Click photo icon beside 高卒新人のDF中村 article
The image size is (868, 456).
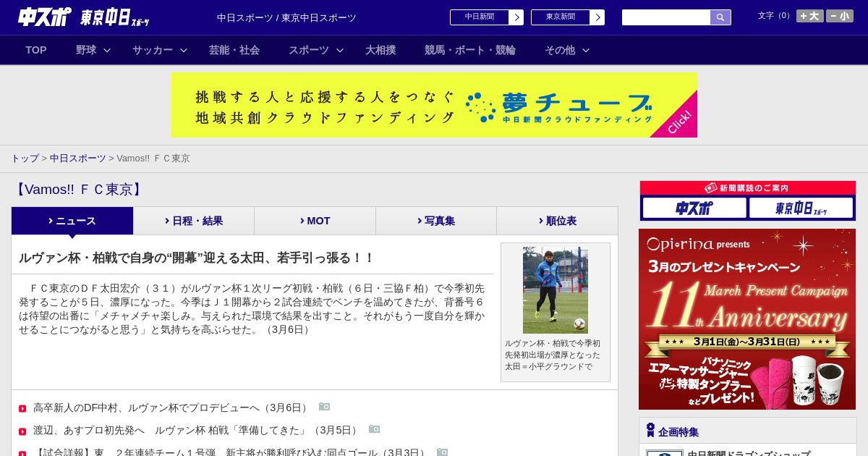[x=324, y=407]
